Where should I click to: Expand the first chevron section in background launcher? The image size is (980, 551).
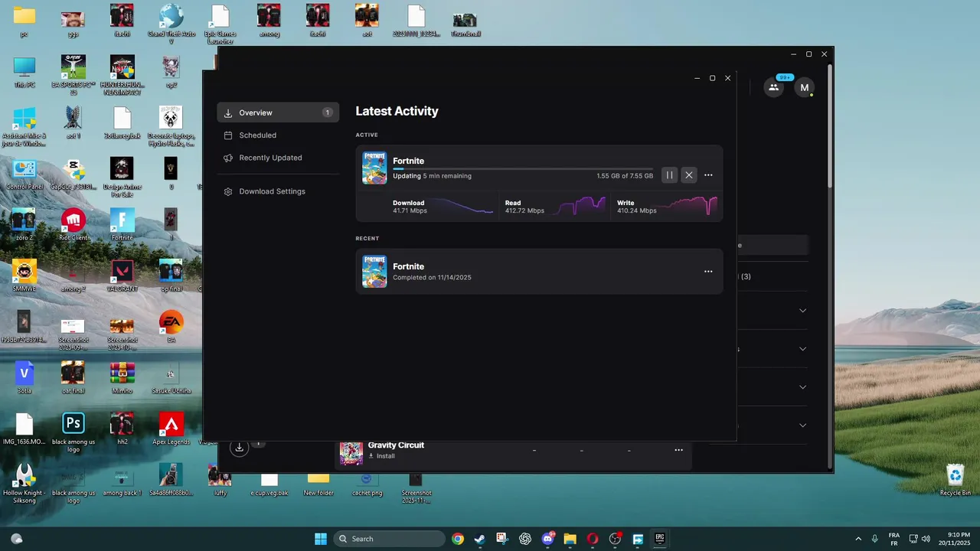[802, 311]
